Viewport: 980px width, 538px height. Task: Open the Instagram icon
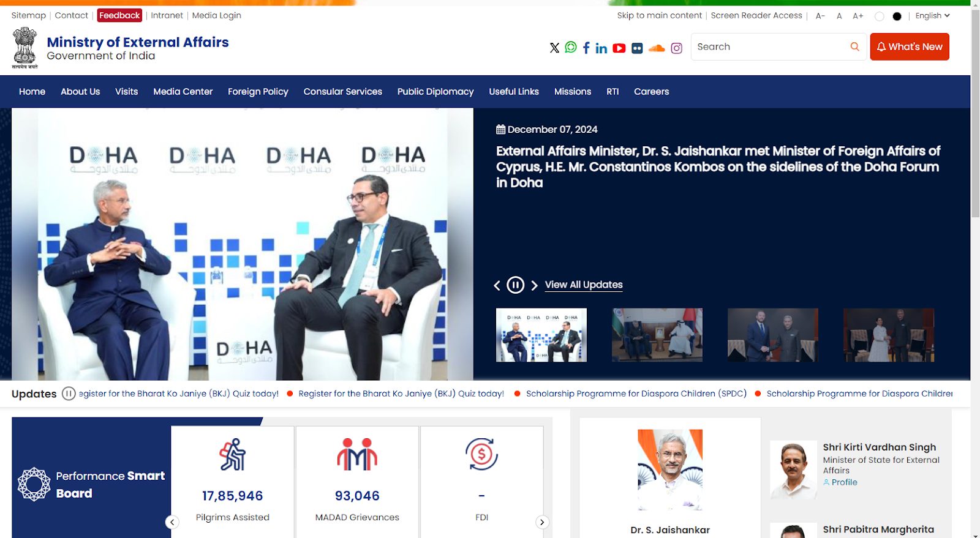tap(676, 48)
